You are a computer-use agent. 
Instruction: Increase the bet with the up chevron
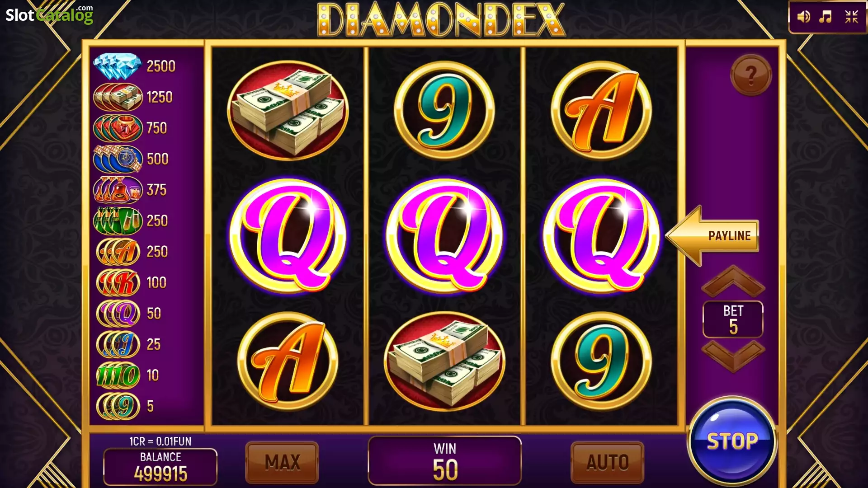(733, 280)
